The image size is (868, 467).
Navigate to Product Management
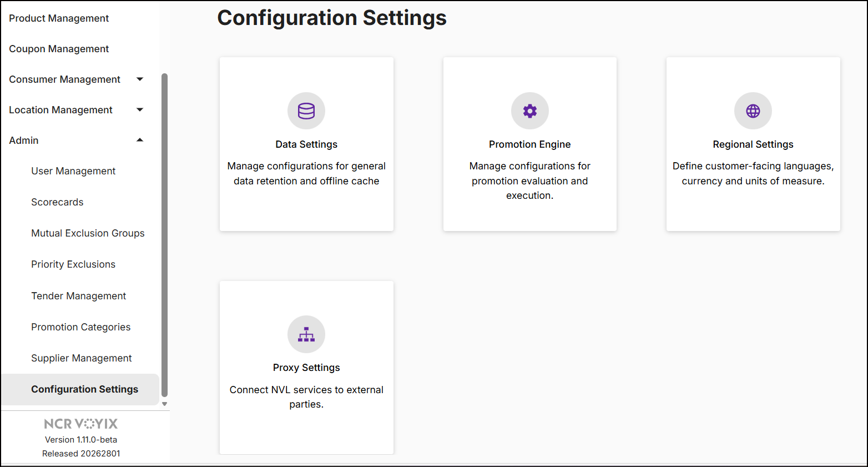pos(58,18)
